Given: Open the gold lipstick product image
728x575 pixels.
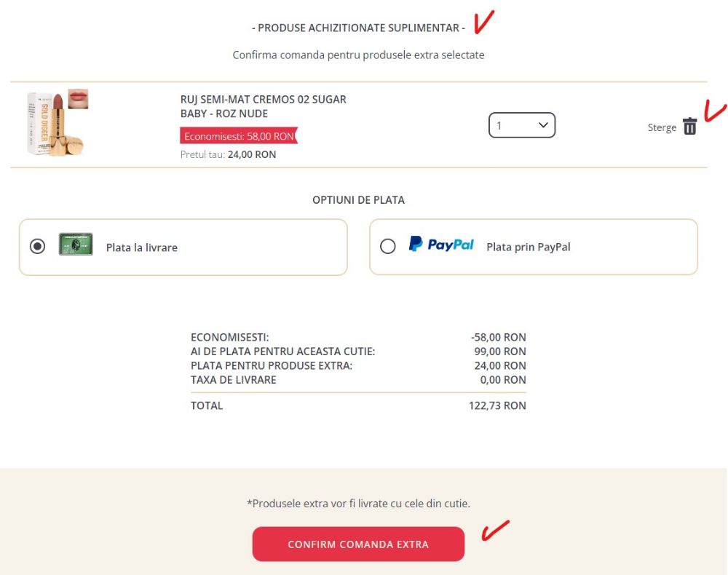Looking at the screenshot, I should pyautogui.click(x=55, y=124).
